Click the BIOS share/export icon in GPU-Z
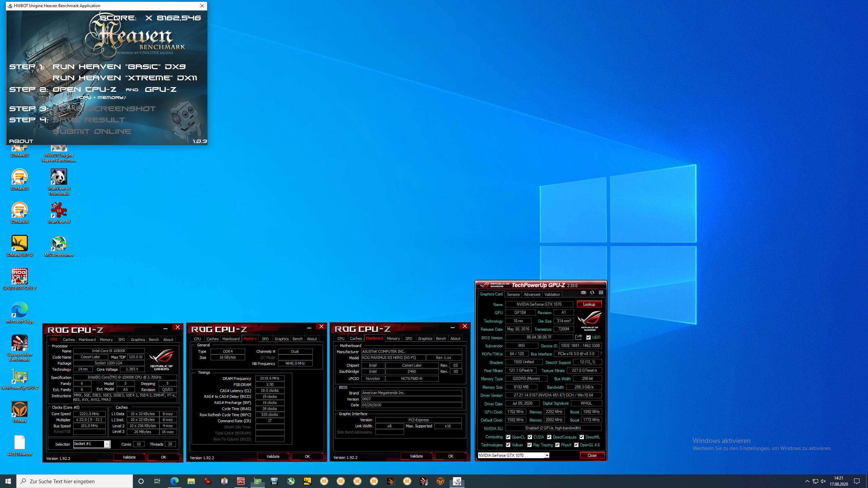The image size is (868, 488). [x=578, y=337]
